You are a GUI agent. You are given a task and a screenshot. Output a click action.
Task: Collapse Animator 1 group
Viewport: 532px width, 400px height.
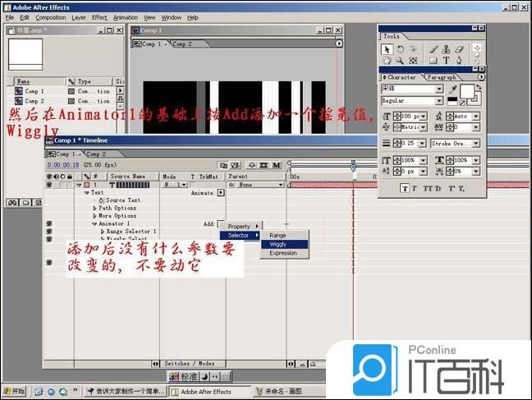(x=94, y=223)
